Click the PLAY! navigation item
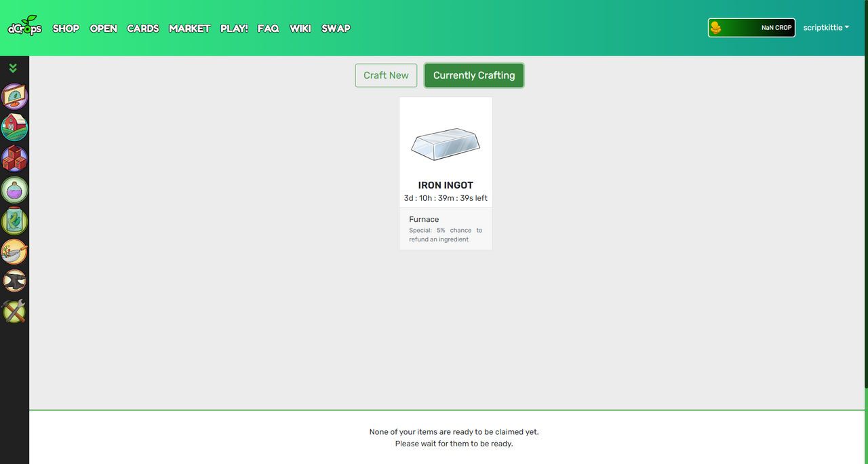Screen dimensions: 868x464 pos(234,28)
